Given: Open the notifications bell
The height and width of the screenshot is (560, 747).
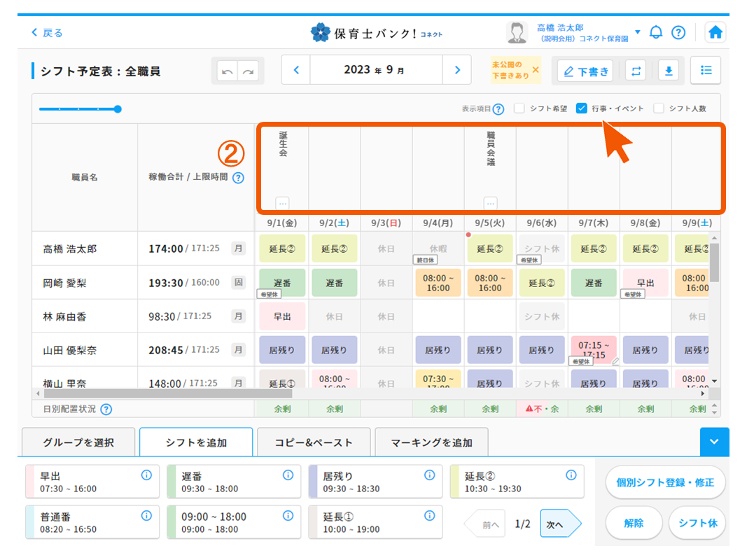Looking at the screenshot, I should (656, 32).
